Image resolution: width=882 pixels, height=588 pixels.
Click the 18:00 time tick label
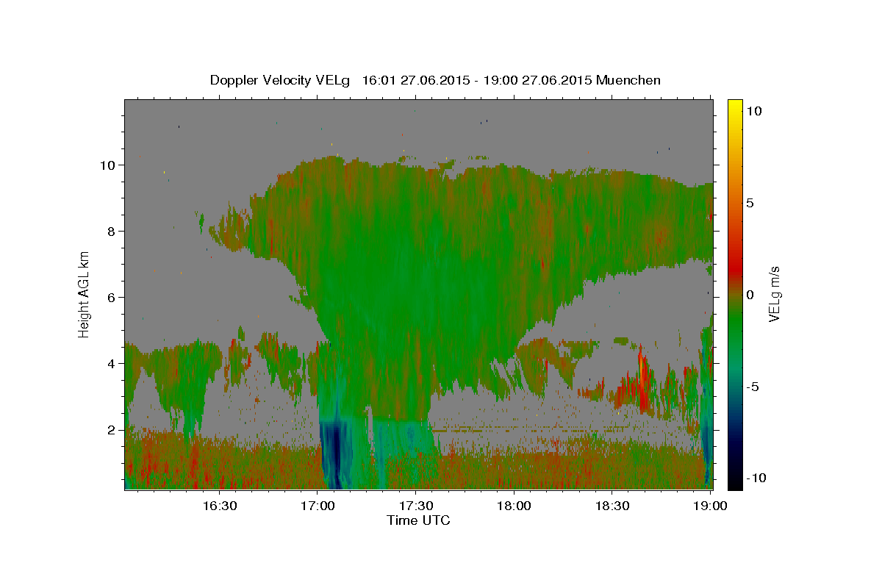(x=514, y=506)
